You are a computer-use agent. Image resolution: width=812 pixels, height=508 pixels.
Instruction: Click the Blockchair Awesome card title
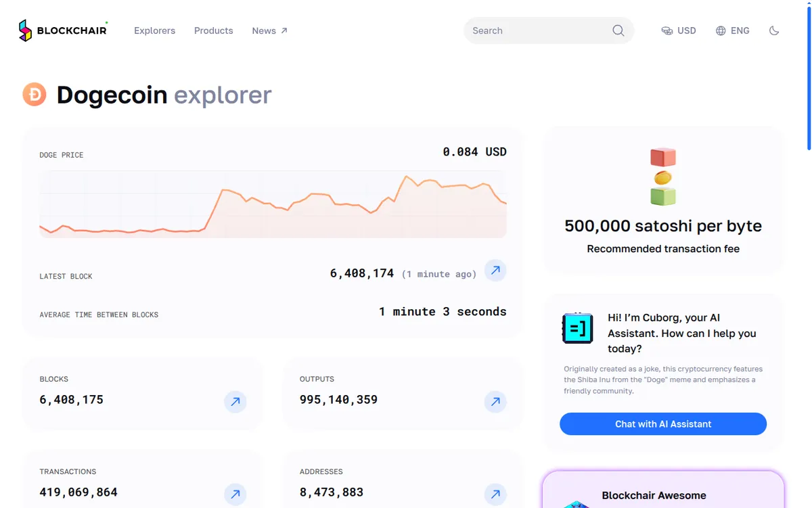tap(654, 495)
